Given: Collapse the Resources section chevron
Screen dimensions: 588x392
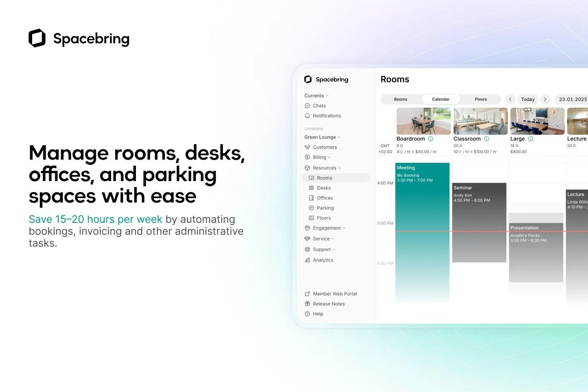Looking at the screenshot, I should 339,168.
